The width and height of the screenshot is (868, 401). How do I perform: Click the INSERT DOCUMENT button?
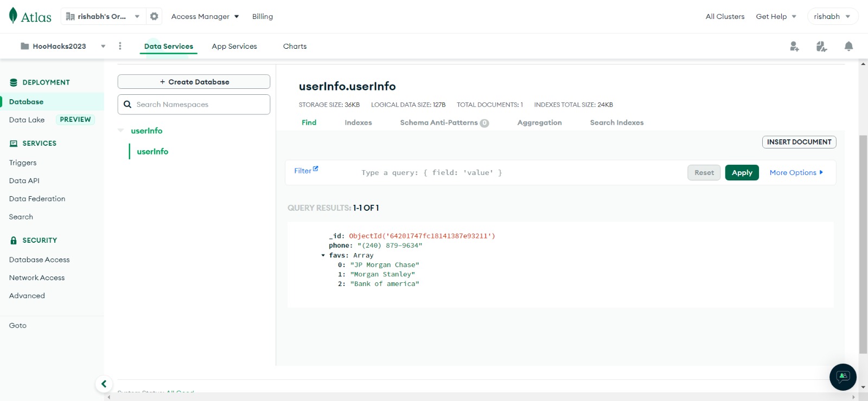click(799, 142)
